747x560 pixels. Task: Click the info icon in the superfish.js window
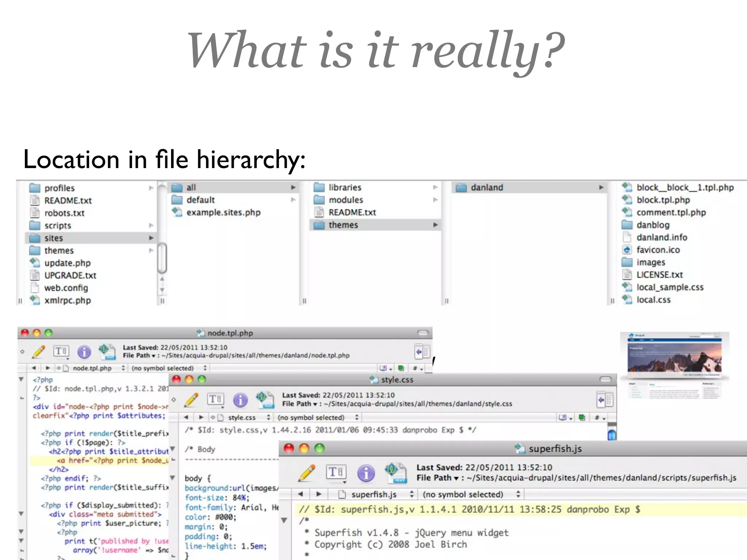(366, 473)
